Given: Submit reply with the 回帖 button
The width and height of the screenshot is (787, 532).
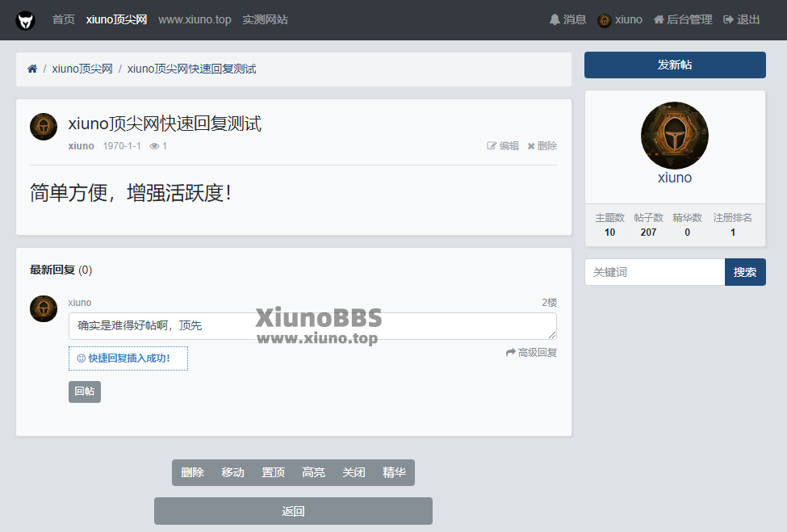Looking at the screenshot, I should click(x=85, y=392).
